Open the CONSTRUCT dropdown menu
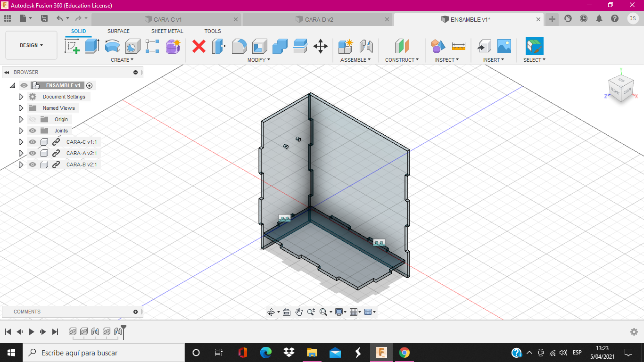Viewport: 644px width, 362px height. (402, 60)
